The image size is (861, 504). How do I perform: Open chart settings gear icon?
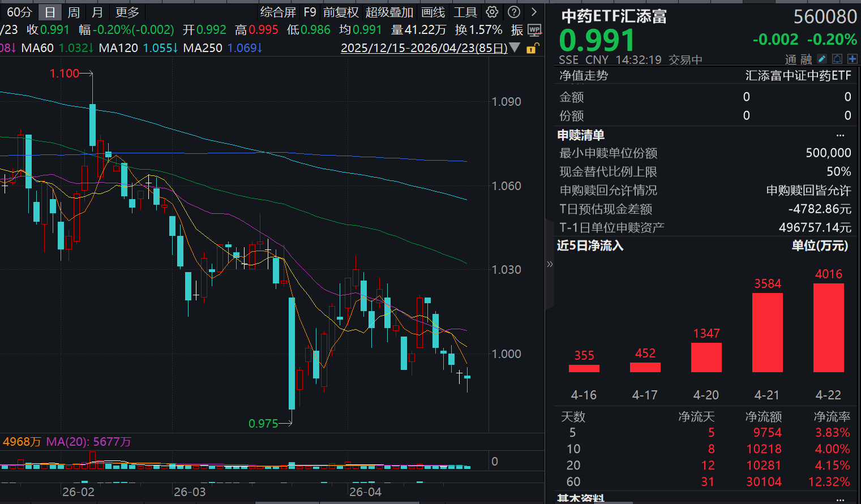(492, 12)
